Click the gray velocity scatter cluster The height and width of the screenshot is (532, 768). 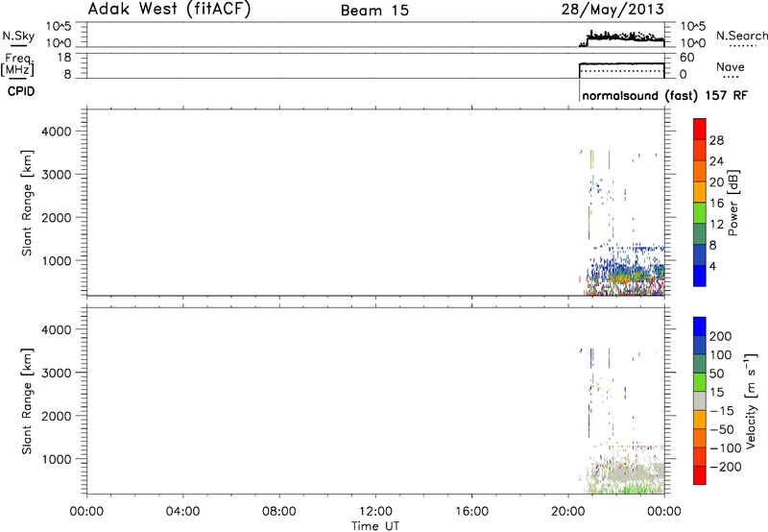click(x=630, y=472)
